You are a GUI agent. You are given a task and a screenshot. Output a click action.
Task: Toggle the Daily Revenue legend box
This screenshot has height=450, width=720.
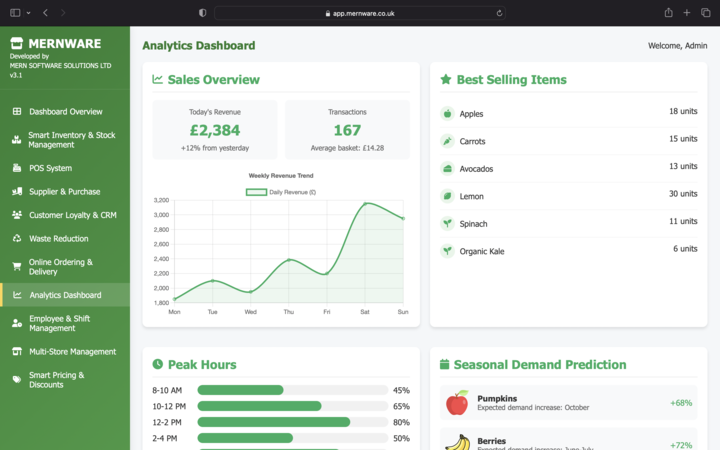pyautogui.click(x=256, y=192)
